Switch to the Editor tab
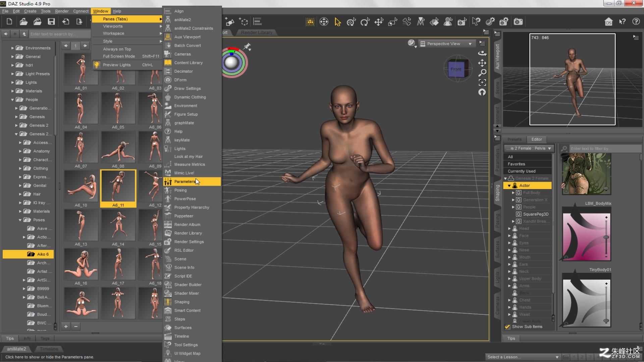 [536, 139]
